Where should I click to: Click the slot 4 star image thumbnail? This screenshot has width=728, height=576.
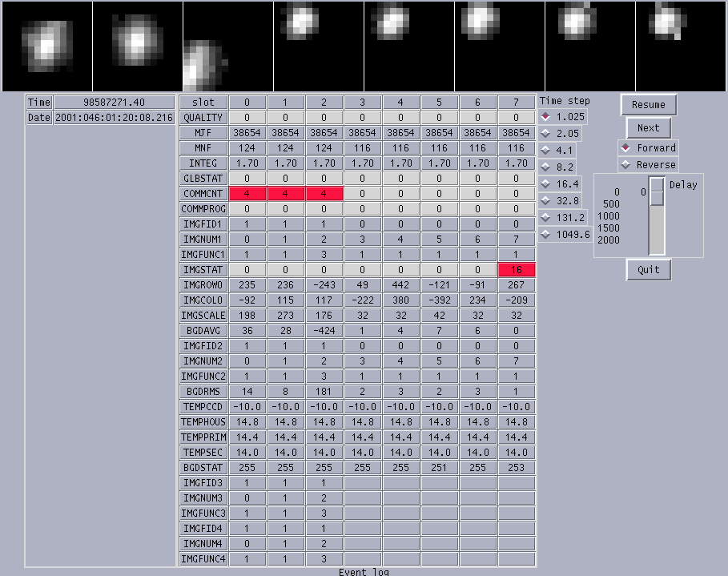point(409,46)
